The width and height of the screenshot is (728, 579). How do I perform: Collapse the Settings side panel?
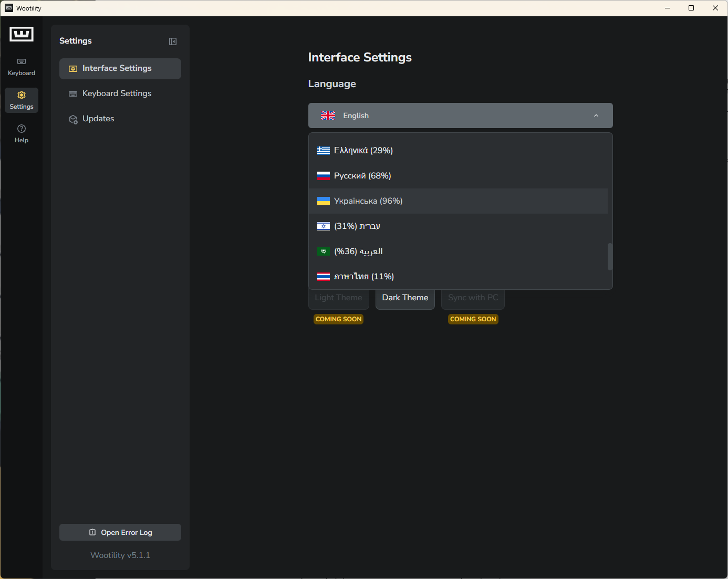pyautogui.click(x=173, y=41)
